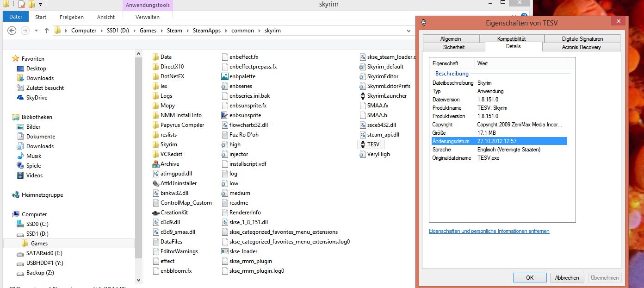This screenshot has height=288, width=644.
Task: Open the quick access toolbar dropdown
Action: pyautogui.click(x=41, y=5)
